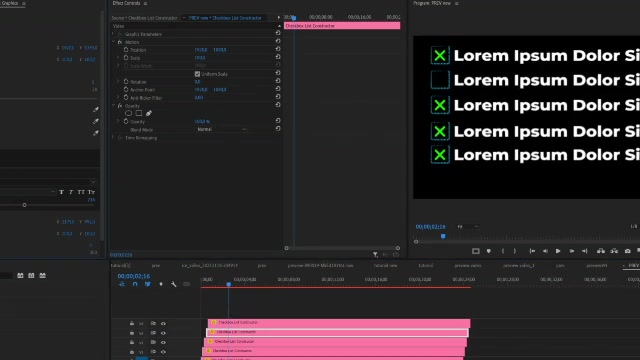
Task: Toggle animation stopwatch for Scale
Action: (126, 58)
